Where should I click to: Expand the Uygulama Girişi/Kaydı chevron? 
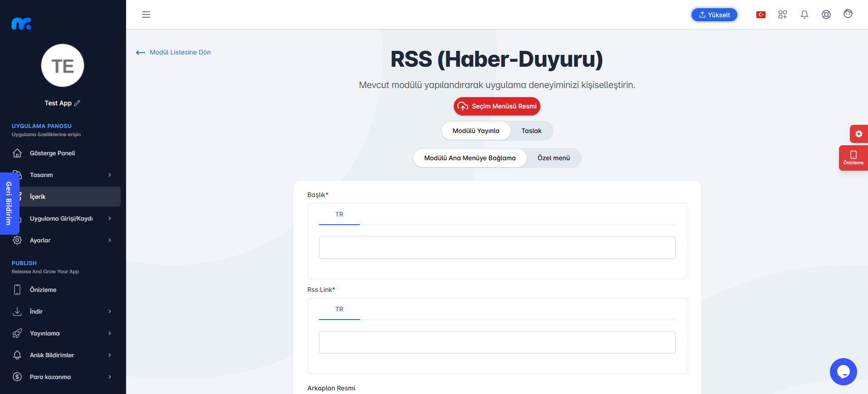tap(110, 218)
